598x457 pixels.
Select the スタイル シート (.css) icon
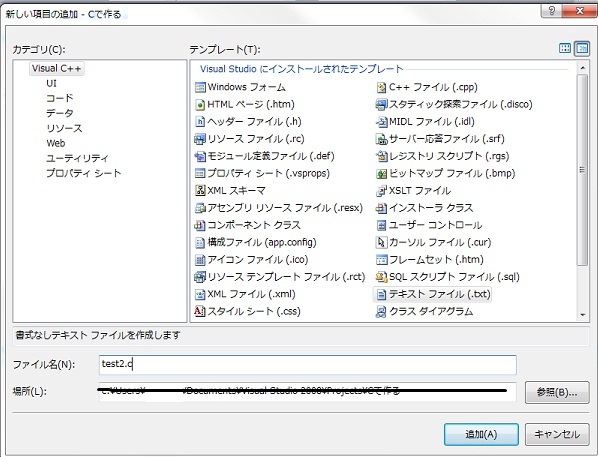pyautogui.click(x=200, y=311)
